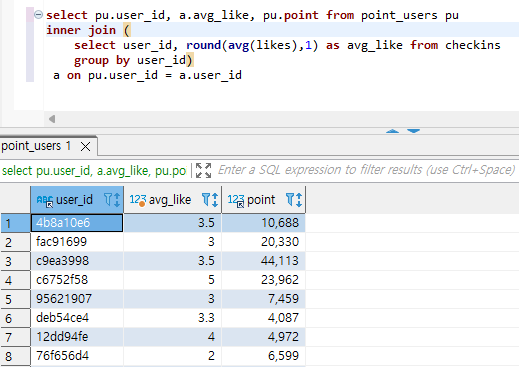
Task: Sort by point column arrows
Action: 299,200
